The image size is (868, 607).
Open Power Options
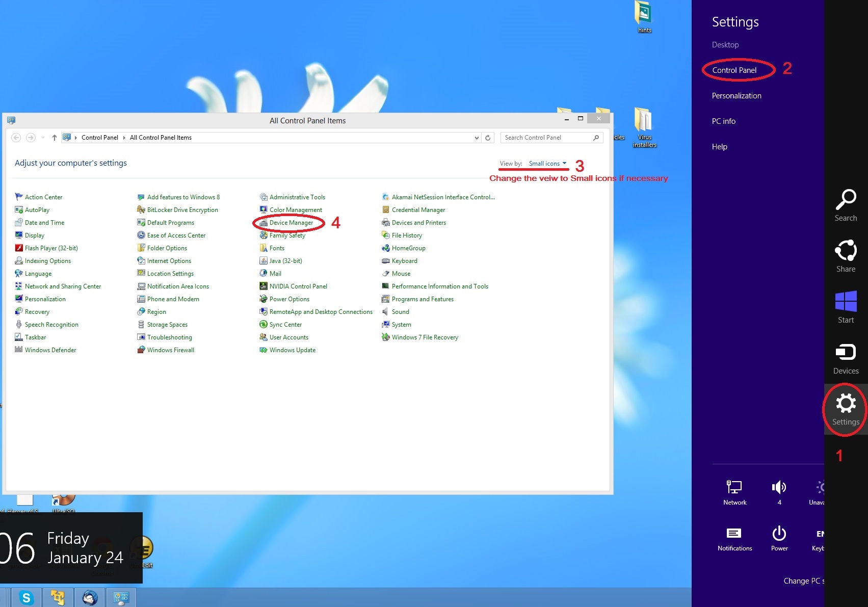[289, 299]
